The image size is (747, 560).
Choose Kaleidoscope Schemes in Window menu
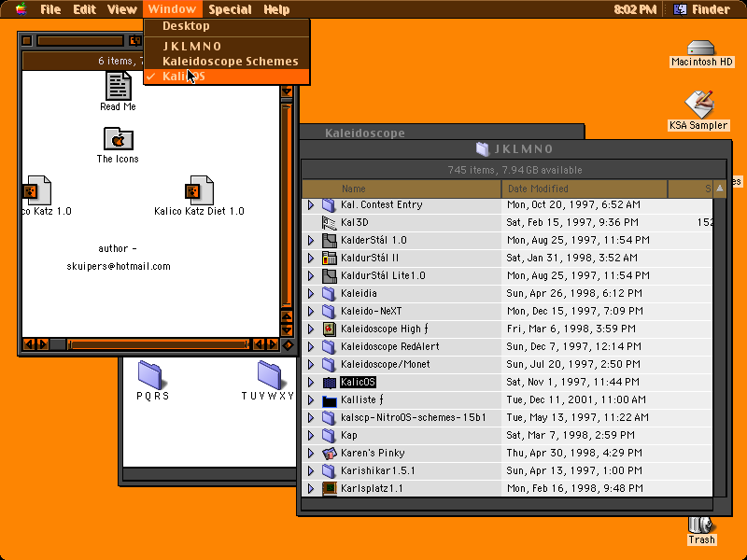click(227, 62)
